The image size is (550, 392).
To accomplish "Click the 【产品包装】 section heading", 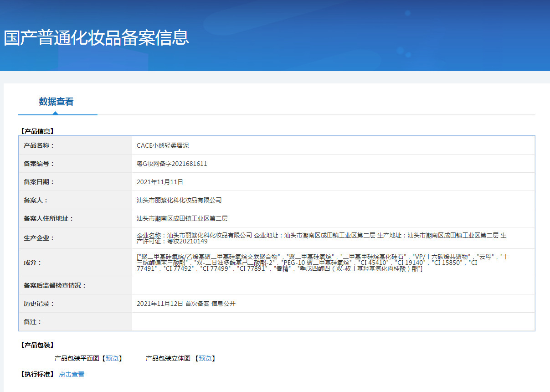I will point(37,345).
